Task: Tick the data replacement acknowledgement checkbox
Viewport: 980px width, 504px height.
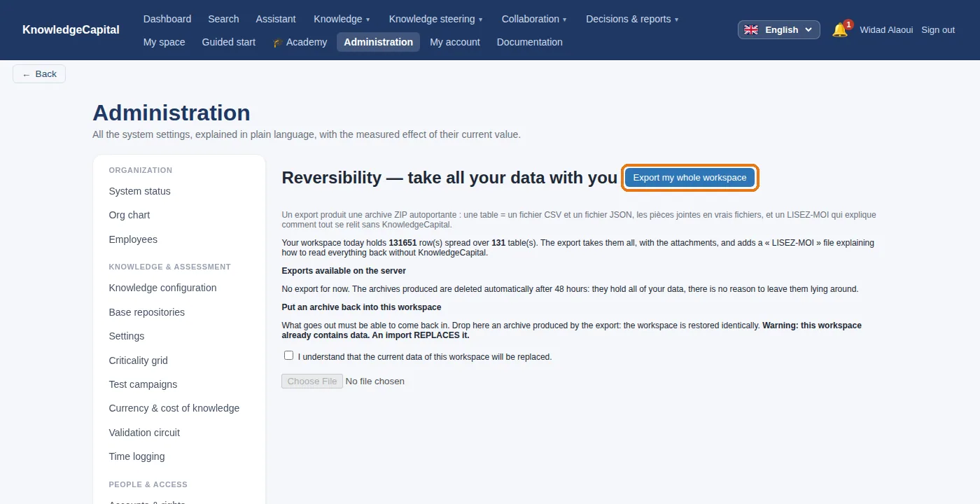Action: click(x=288, y=356)
